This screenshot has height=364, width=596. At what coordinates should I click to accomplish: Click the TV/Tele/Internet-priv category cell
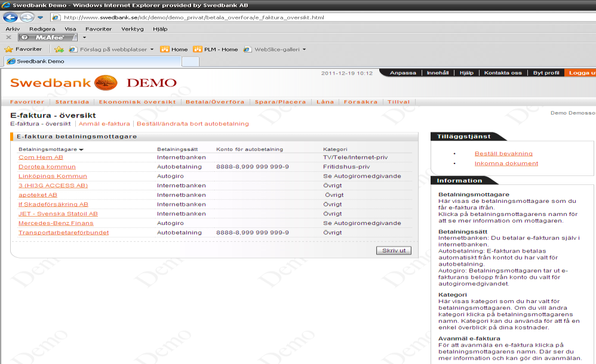pos(355,158)
